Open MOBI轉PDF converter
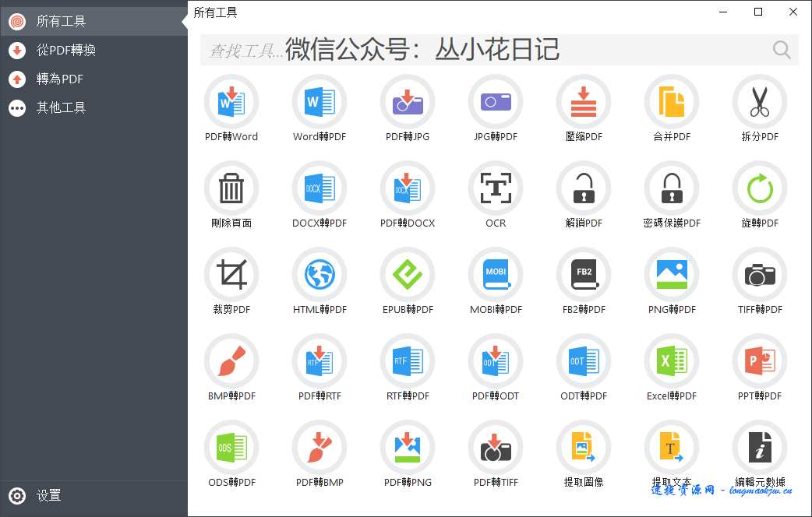Viewport: 812px width, 517px height. tap(496, 275)
